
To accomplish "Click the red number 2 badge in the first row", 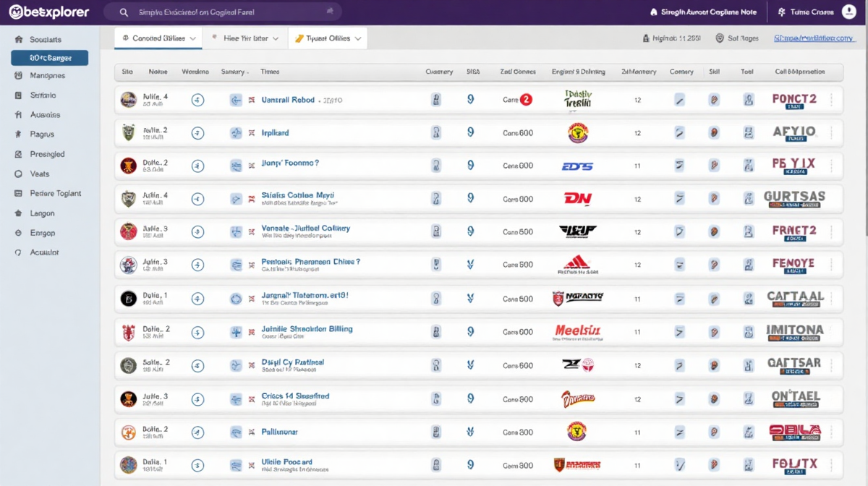I will point(526,100).
